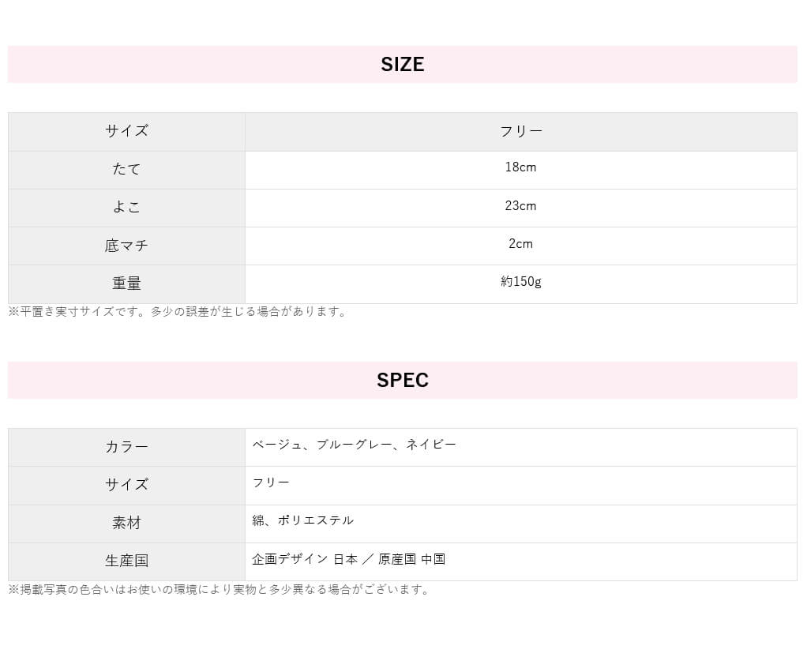Click the 平置き実寸サイズ measurement note
Image resolution: width=807 pixels, height=672 pixels.
[178, 312]
